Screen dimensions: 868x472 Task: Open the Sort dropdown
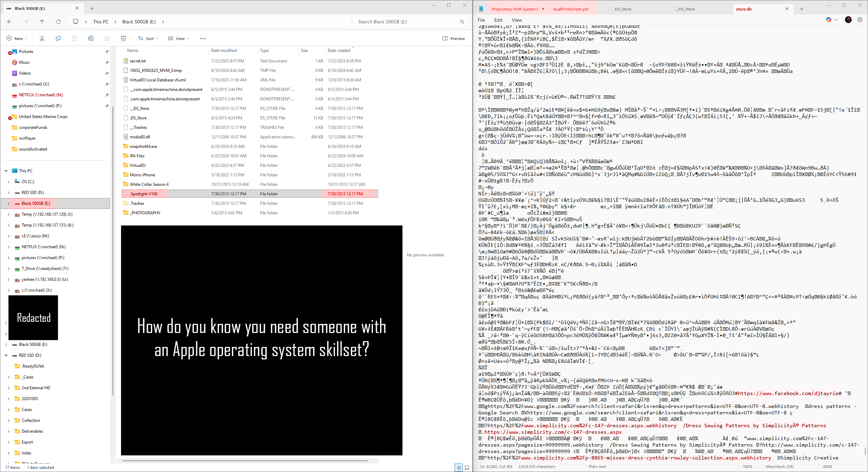click(148, 39)
